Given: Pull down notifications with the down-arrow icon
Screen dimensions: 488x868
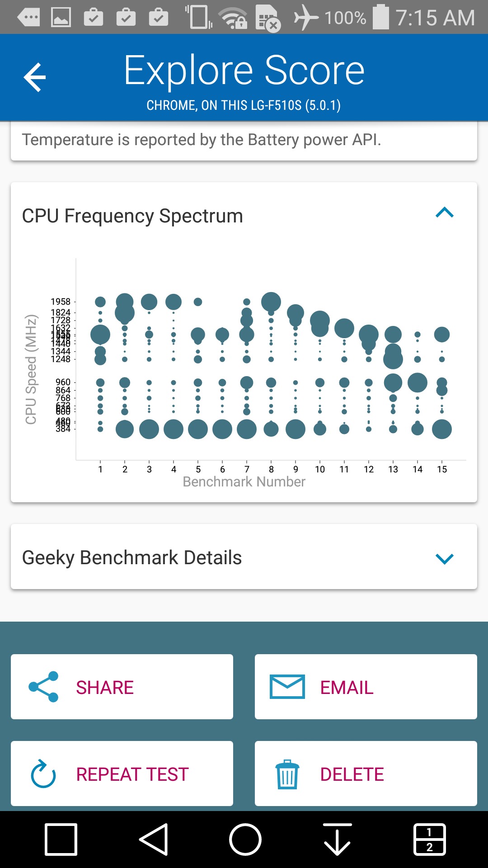Looking at the screenshot, I should 337,840.
